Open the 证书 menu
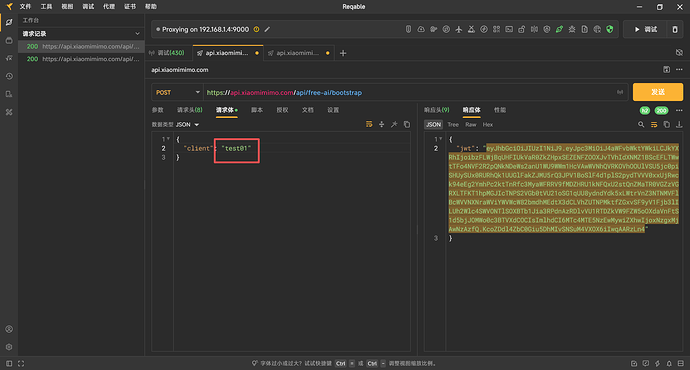Screen dimensions: 690x370 pyautogui.click(x=130, y=7)
